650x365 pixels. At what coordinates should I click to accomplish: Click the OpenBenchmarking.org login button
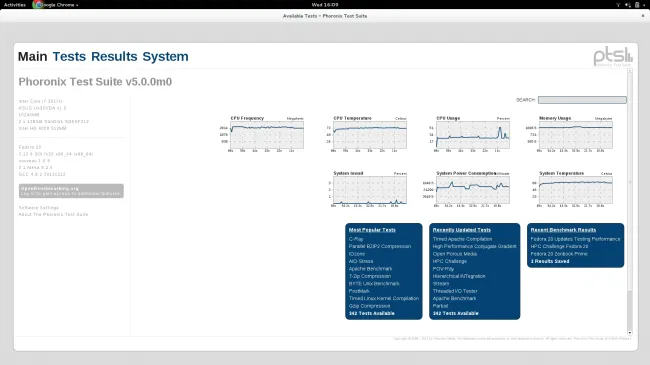pos(71,191)
